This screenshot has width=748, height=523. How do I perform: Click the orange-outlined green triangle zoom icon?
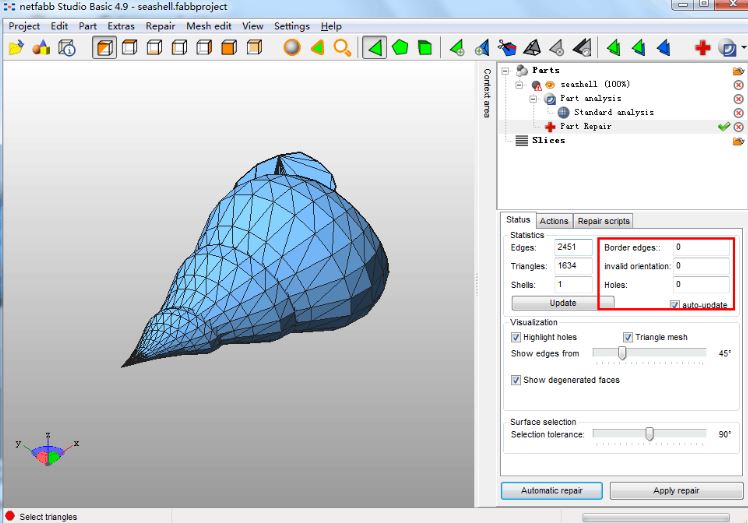click(317, 48)
